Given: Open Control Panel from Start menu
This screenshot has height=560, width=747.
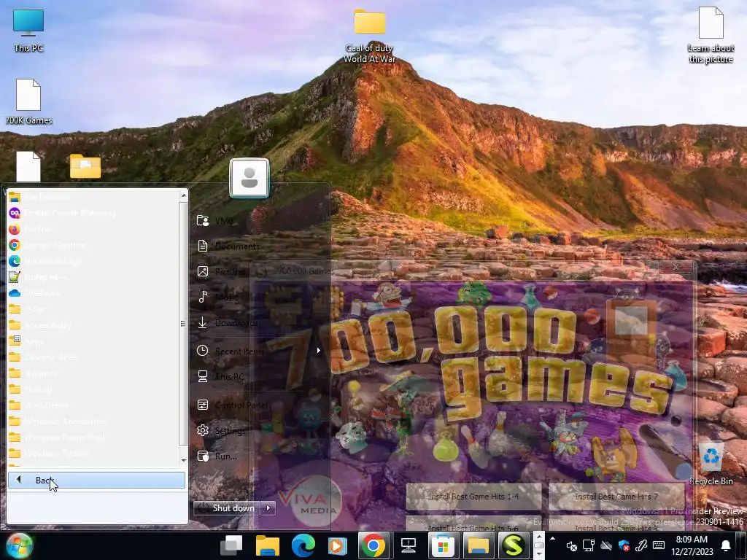Looking at the screenshot, I should pyautogui.click(x=258, y=405).
